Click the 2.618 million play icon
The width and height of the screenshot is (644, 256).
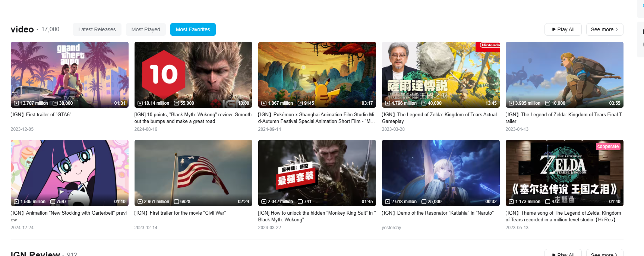click(x=388, y=202)
